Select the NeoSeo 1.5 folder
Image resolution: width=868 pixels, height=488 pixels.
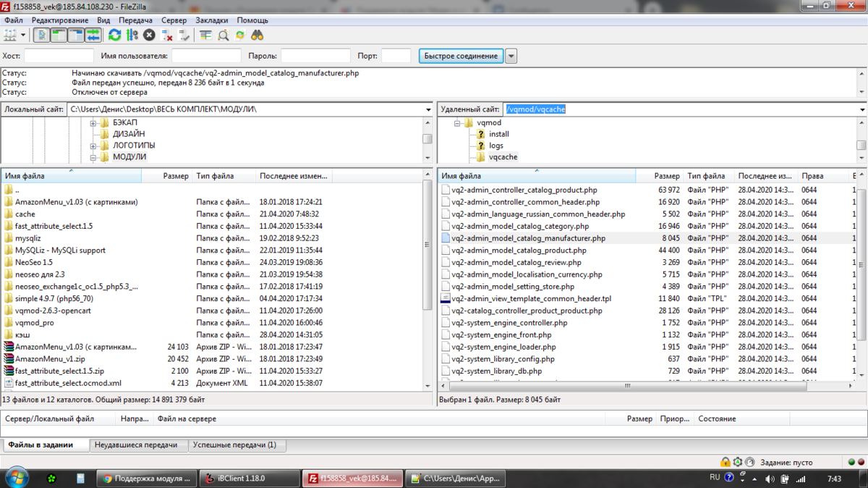[x=33, y=262]
